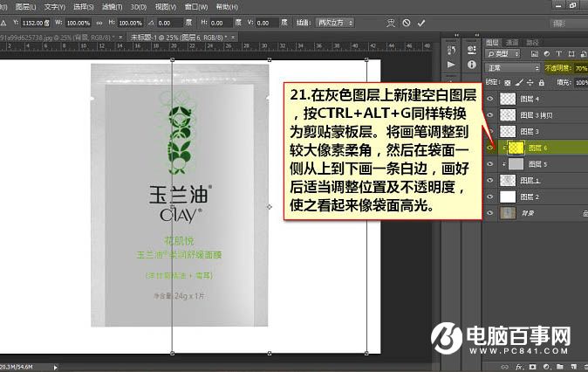The image size is (588, 372).
Task: Select the 图层 3 layer name
Action: point(530,131)
